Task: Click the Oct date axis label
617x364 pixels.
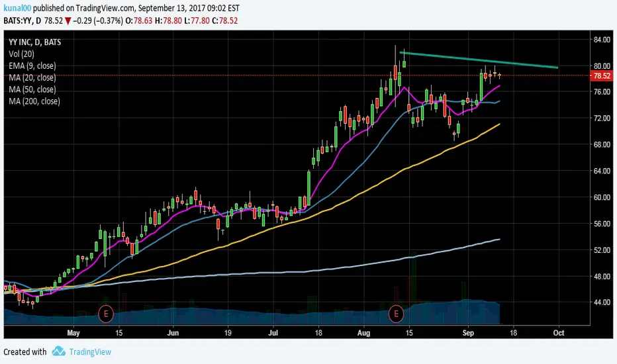Action: point(559,333)
